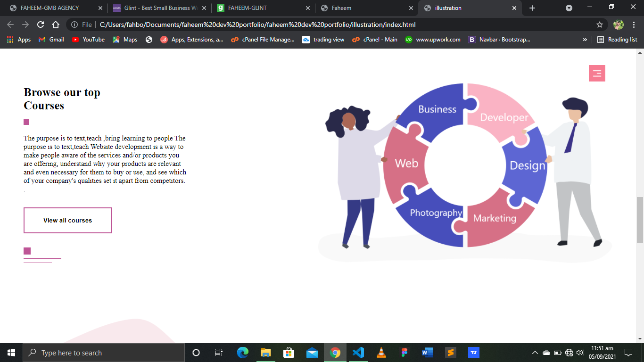Click the Web puzzle piece
The width and height of the screenshot is (644, 362).
click(405, 163)
